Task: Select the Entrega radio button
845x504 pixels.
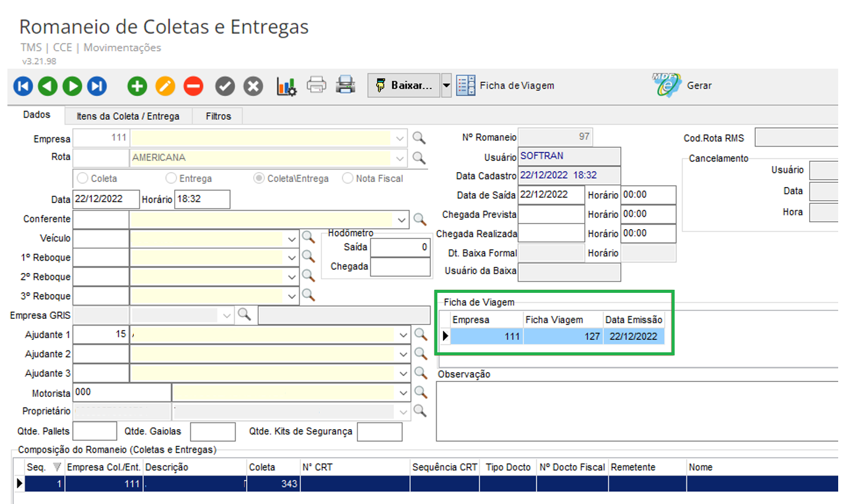Action: pyautogui.click(x=171, y=178)
